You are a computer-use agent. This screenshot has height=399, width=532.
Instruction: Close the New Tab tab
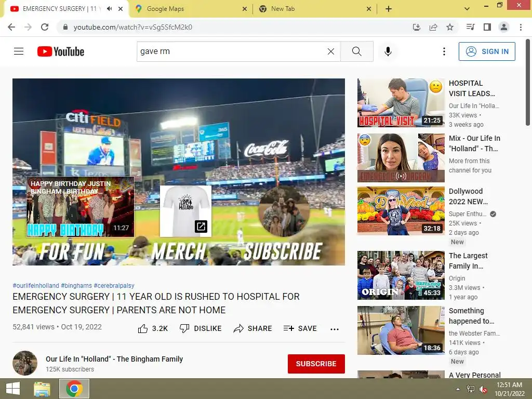tap(369, 9)
